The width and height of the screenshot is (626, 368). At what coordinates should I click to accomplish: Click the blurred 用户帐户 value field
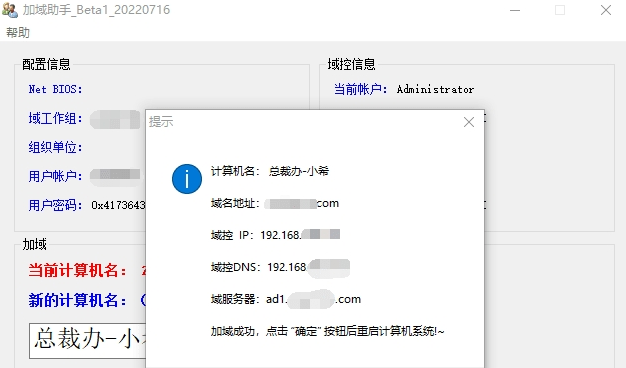[115, 176]
